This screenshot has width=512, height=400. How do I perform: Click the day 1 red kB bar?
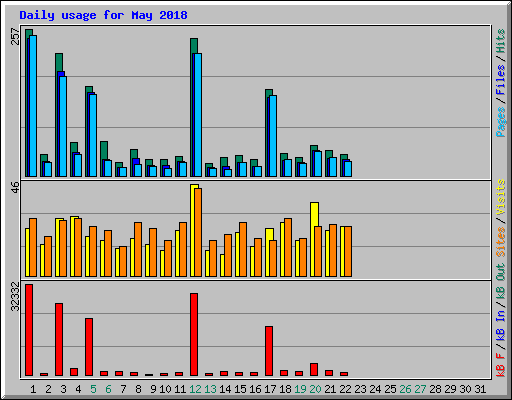[x=29, y=330]
